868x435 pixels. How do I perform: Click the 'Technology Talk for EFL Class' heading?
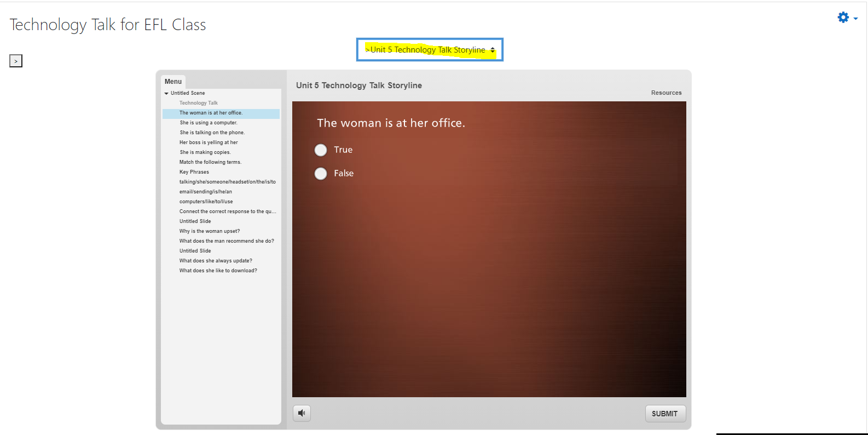pyautogui.click(x=108, y=25)
